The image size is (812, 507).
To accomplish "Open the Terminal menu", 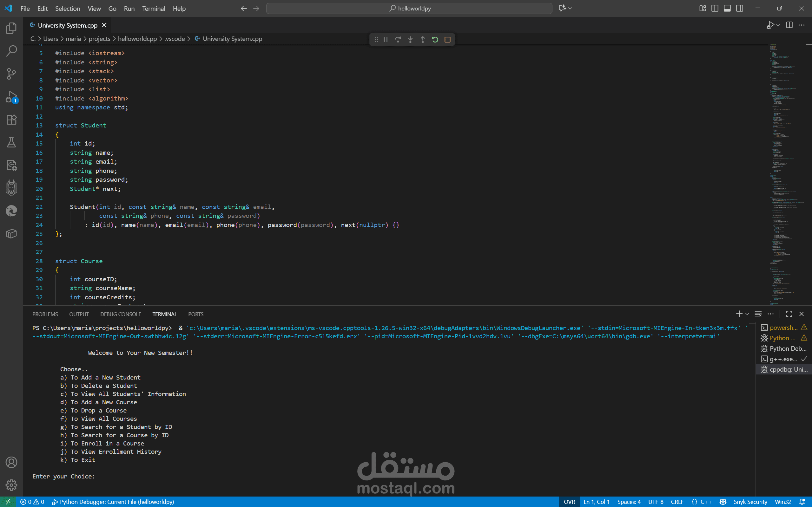I will pyautogui.click(x=153, y=8).
